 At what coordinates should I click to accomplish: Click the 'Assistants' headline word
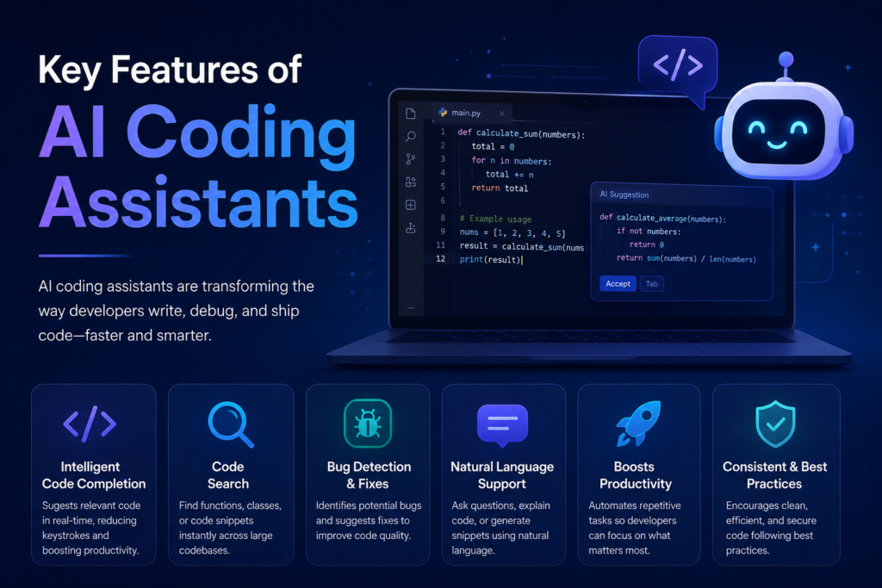[198, 201]
